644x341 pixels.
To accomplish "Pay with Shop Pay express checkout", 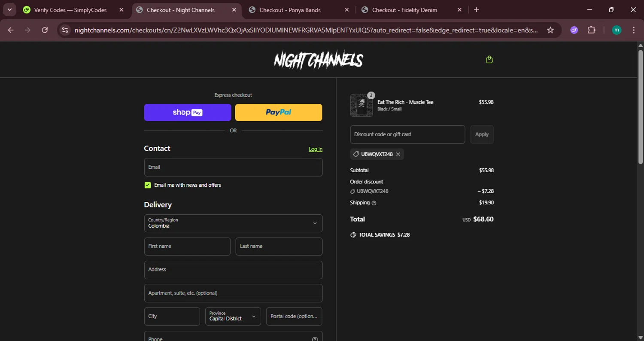I will [x=188, y=113].
